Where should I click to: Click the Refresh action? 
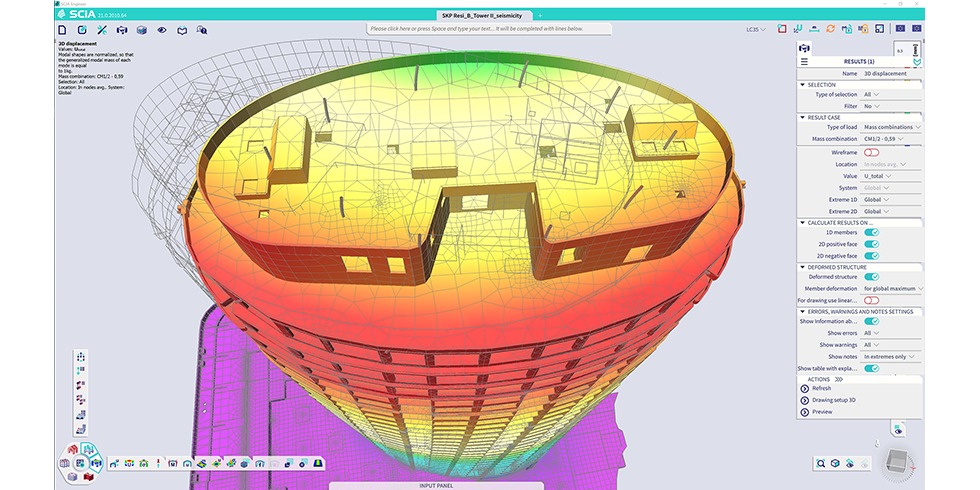tap(821, 388)
